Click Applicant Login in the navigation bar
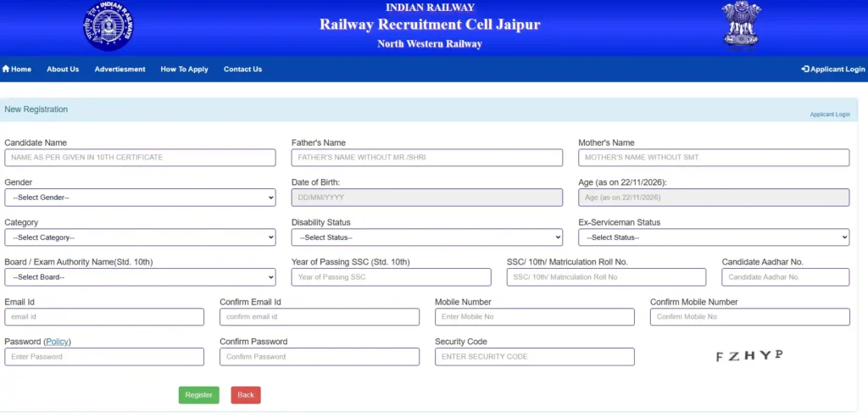Image resolution: width=868 pixels, height=418 pixels. pos(833,70)
